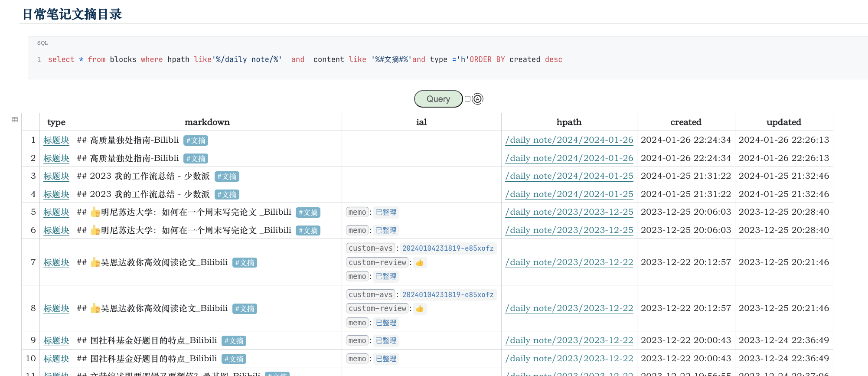Click the page title 日常笔记文摘目录
This screenshot has width=868, height=376.
click(72, 14)
